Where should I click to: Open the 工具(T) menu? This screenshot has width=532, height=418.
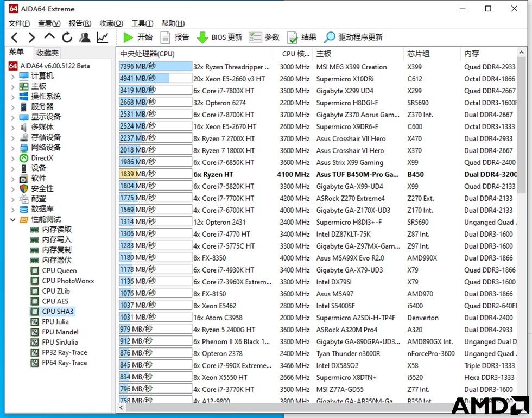click(x=142, y=23)
